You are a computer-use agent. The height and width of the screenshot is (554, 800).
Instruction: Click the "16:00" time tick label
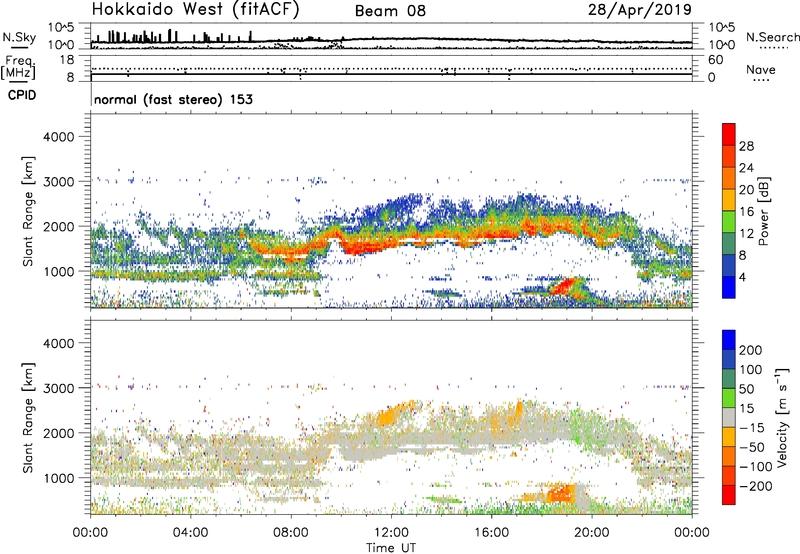[x=491, y=533]
